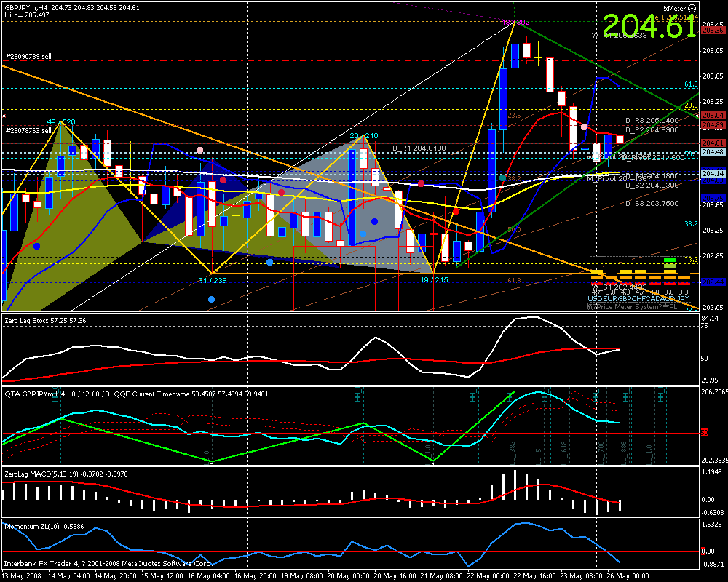728x582 pixels.
Task: Click the sad-face expert advisor icon beside !xMeter
Action: pos(692,7)
